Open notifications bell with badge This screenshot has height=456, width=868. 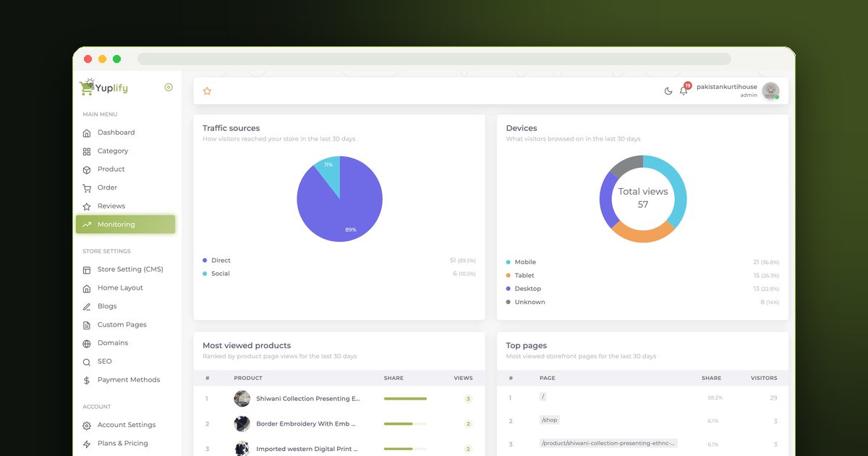tap(684, 90)
